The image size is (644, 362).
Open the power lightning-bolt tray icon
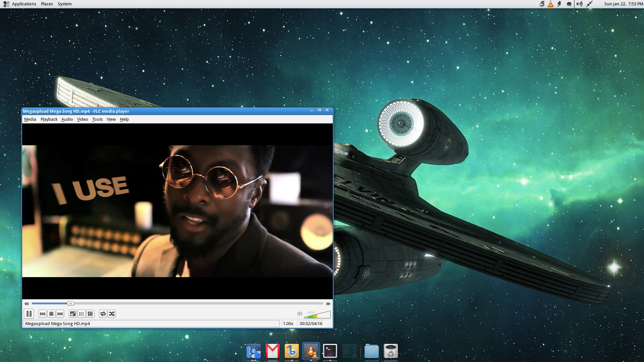coord(559,4)
